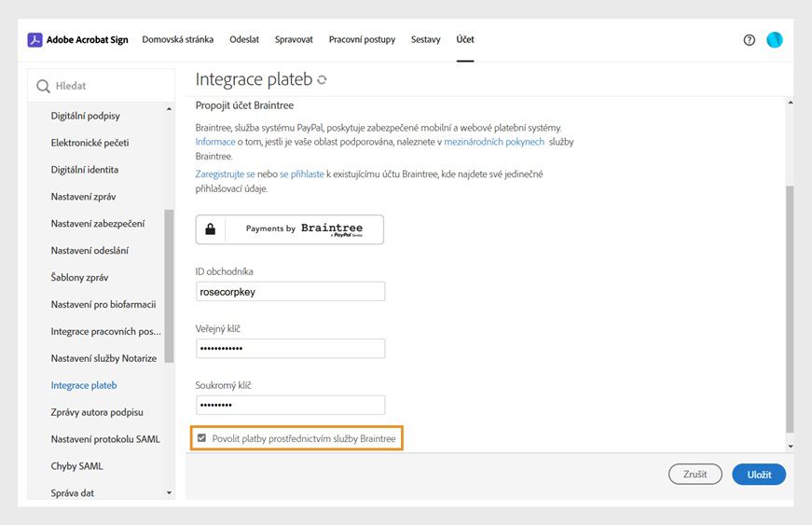The width and height of the screenshot is (812, 525).
Task: Click the Zrušit button
Action: coord(695,475)
